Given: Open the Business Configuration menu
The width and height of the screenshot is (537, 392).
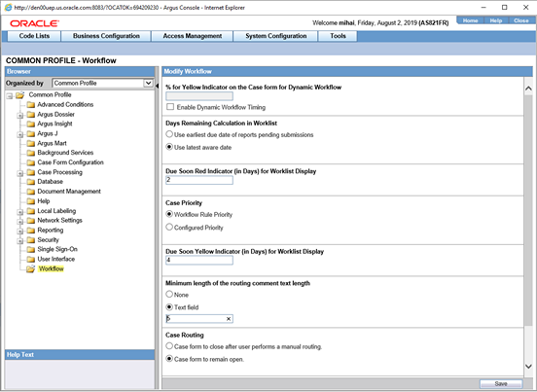Looking at the screenshot, I should tap(106, 36).
